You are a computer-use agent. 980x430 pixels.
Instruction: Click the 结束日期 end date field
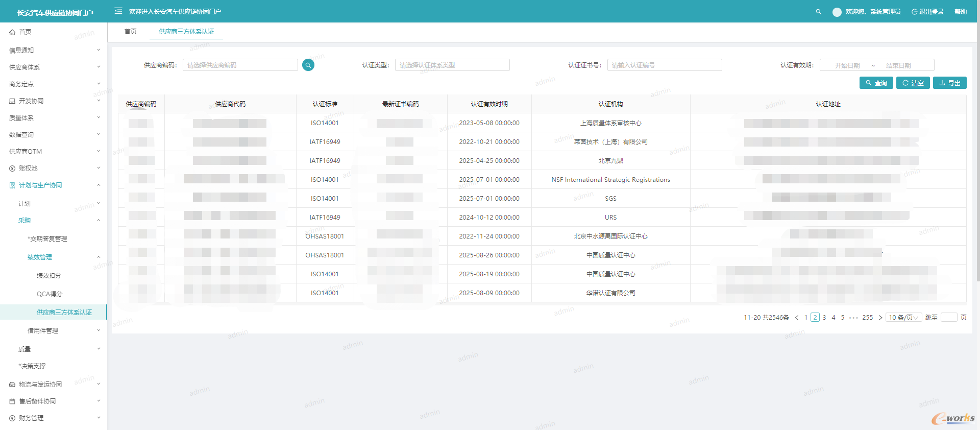tap(898, 65)
